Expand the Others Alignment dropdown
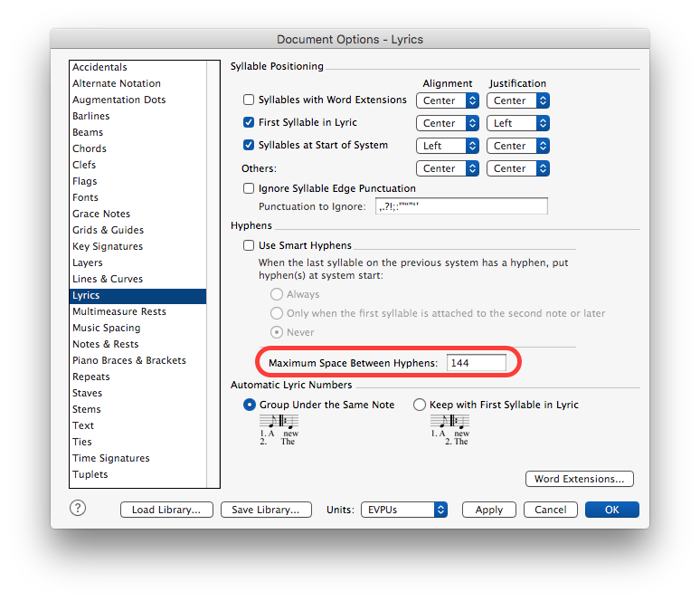 pyautogui.click(x=447, y=168)
